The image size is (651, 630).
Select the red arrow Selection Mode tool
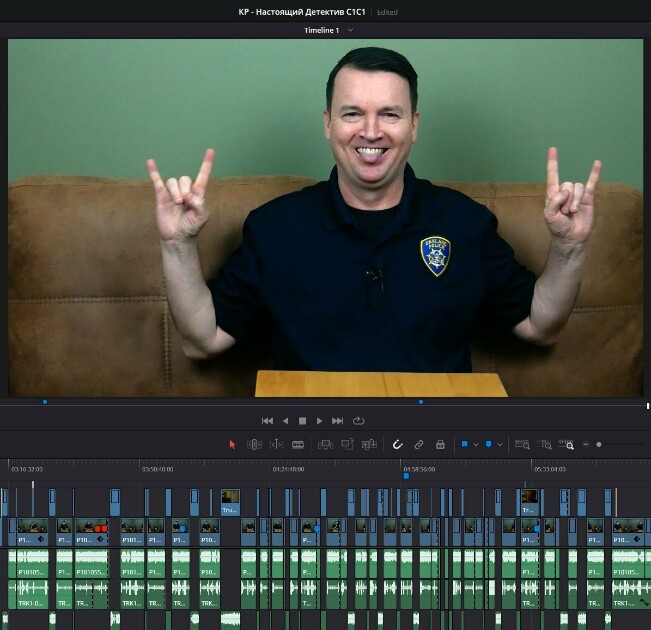[232, 444]
